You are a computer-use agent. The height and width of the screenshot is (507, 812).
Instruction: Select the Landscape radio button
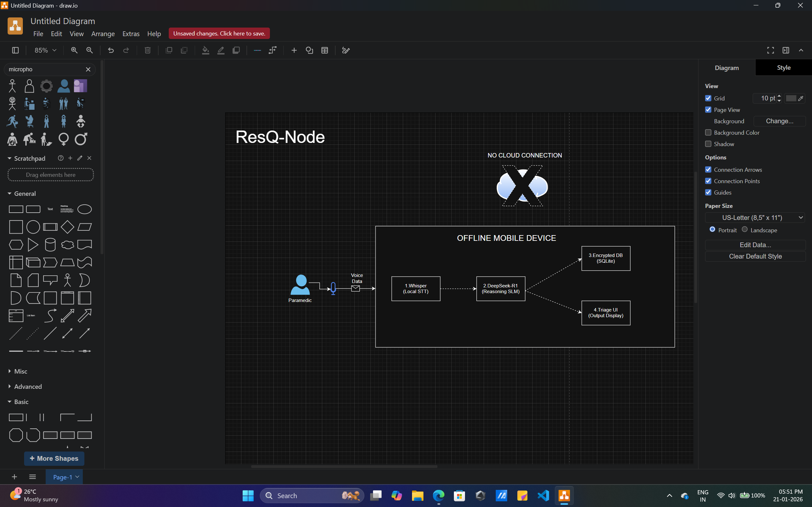(x=744, y=230)
